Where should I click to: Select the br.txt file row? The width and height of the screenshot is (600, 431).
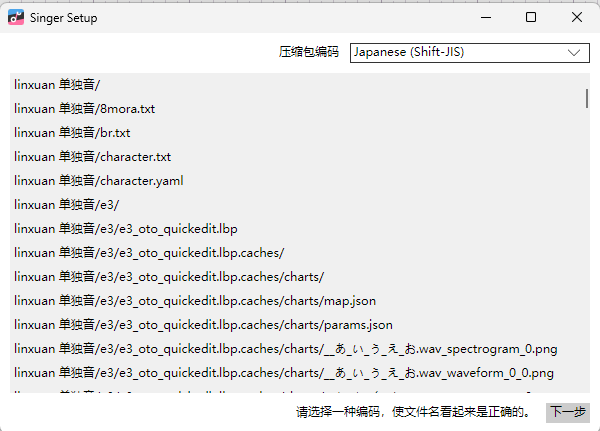299,133
